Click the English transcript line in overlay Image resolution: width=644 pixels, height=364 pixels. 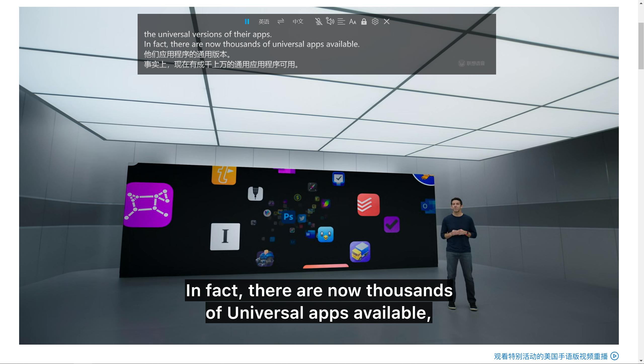(x=252, y=44)
